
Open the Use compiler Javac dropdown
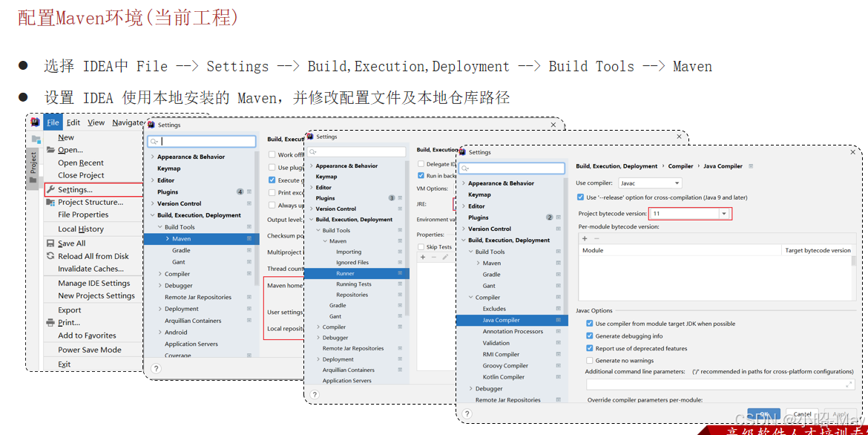pos(650,183)
